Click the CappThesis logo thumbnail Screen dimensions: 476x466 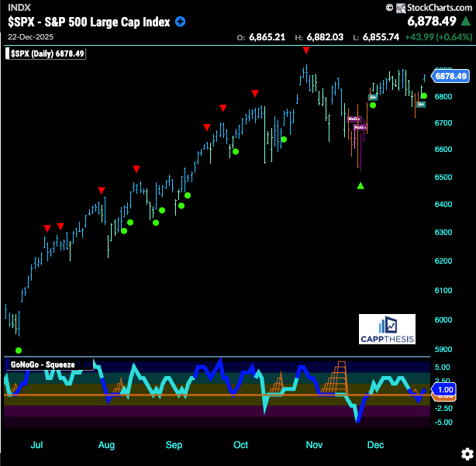pos(387,329)
